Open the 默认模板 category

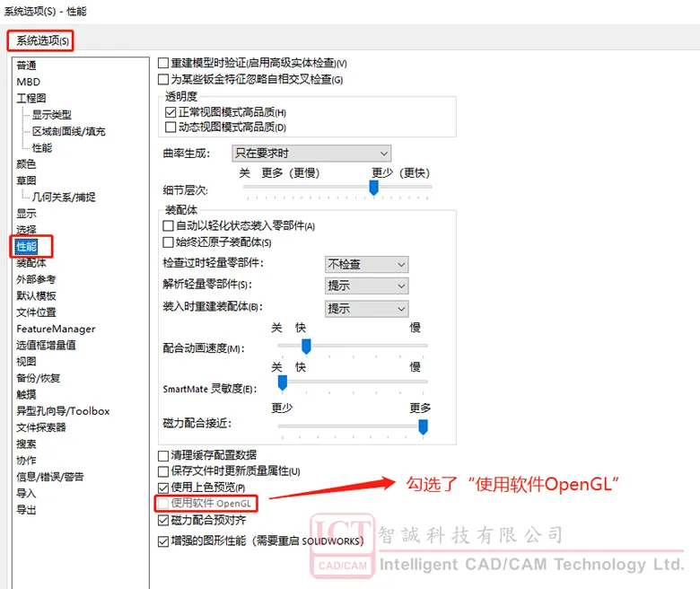point(36,295)
